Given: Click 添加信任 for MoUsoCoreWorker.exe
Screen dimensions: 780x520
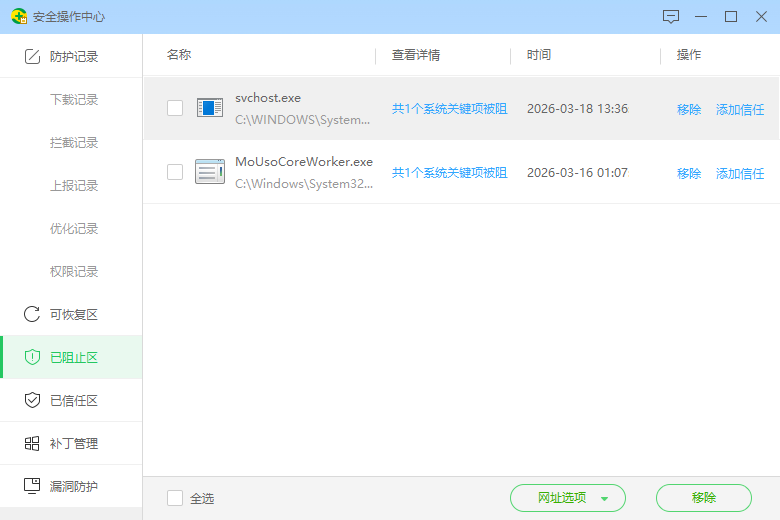Looking at the screenshot, I should tap(740, 174).
